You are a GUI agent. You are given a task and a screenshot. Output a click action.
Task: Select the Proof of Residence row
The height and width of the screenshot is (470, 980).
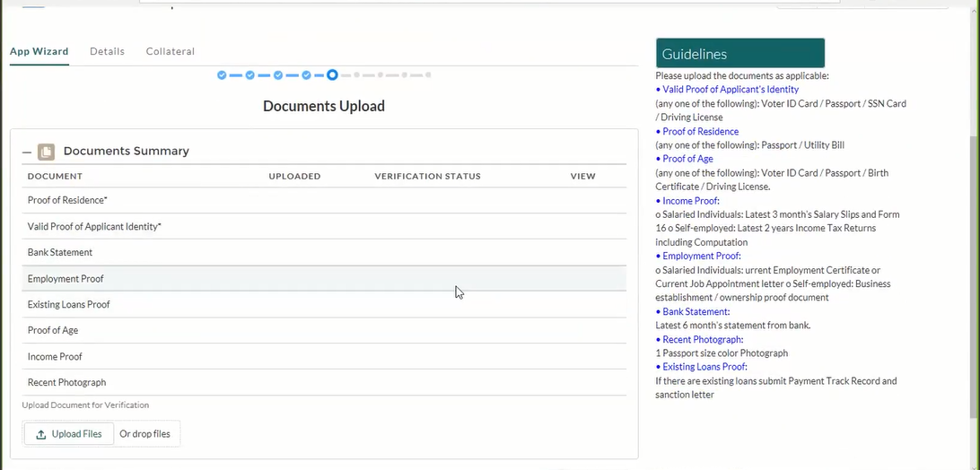324,200
